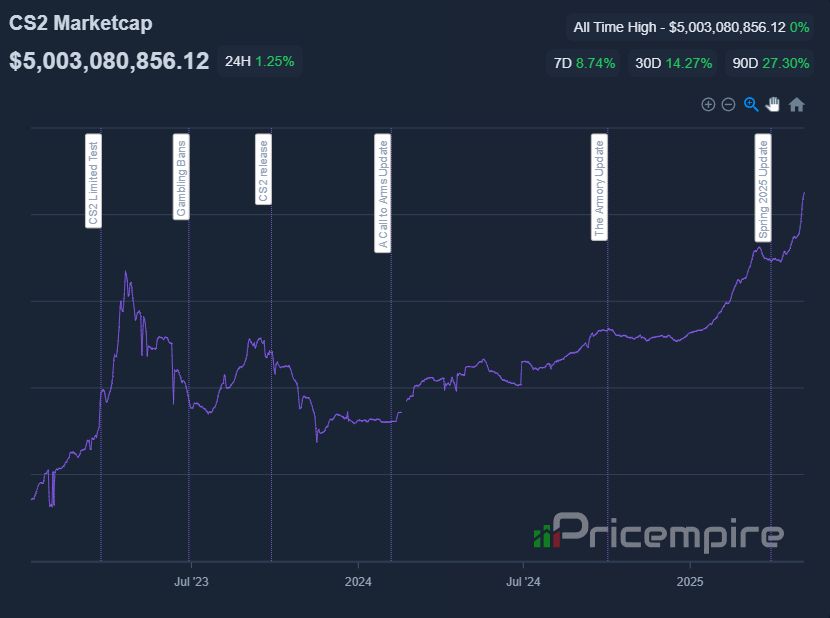The width and height of the screenshot is (830, 618).
Task: Click the 2025 axis label
Action: [690, 581]
